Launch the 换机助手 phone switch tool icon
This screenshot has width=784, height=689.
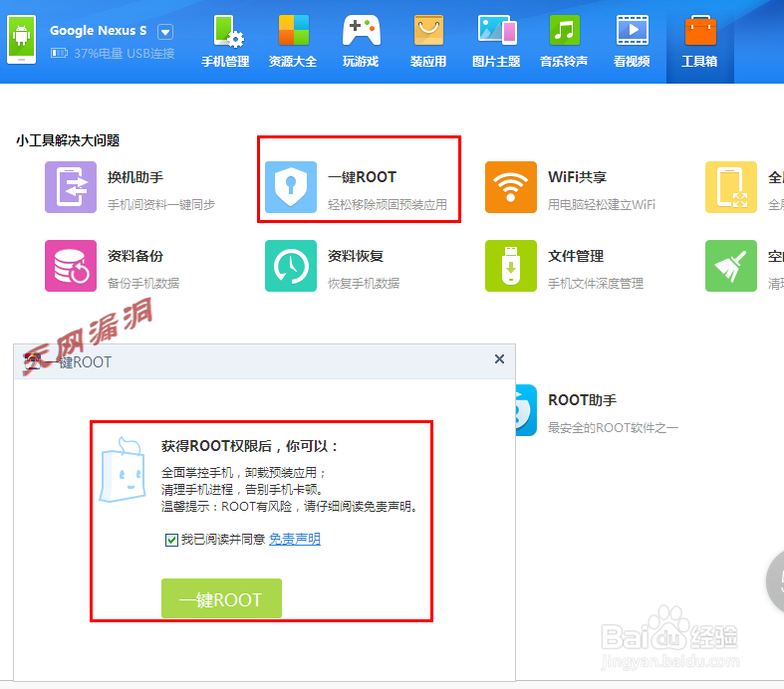pyautogui.click(x=71, y=187)
